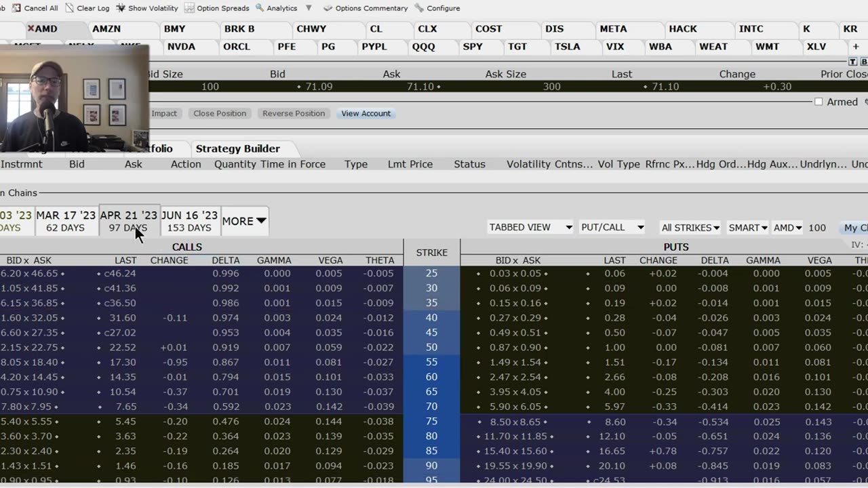Select the TSLA ticker tab

point(568,47)
